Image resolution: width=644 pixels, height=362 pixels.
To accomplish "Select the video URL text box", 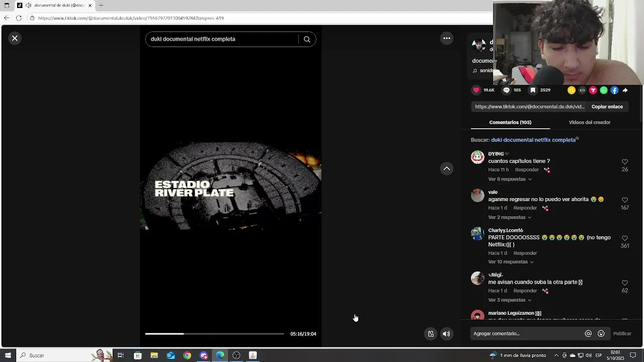I will (529, 107).
